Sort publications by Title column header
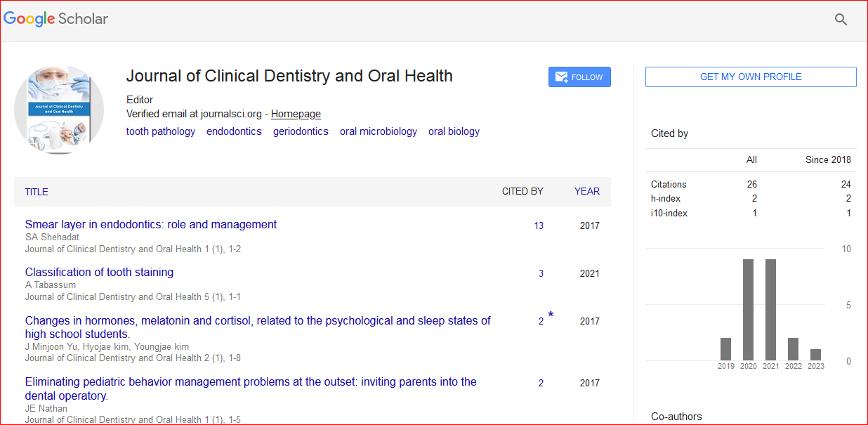The height and width of the screenshot is (425, 868). pos(37,192)
